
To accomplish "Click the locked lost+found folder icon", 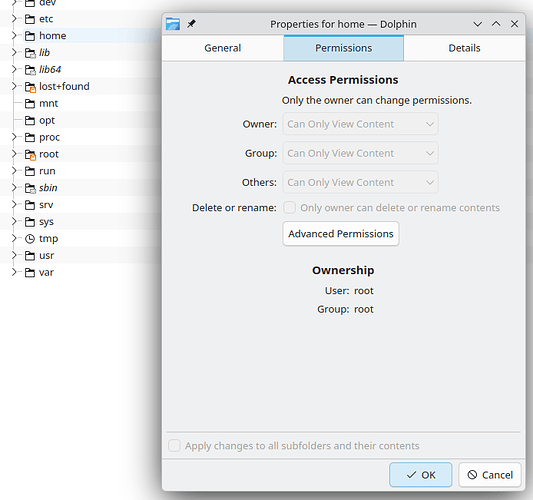I will coord(30,87).
